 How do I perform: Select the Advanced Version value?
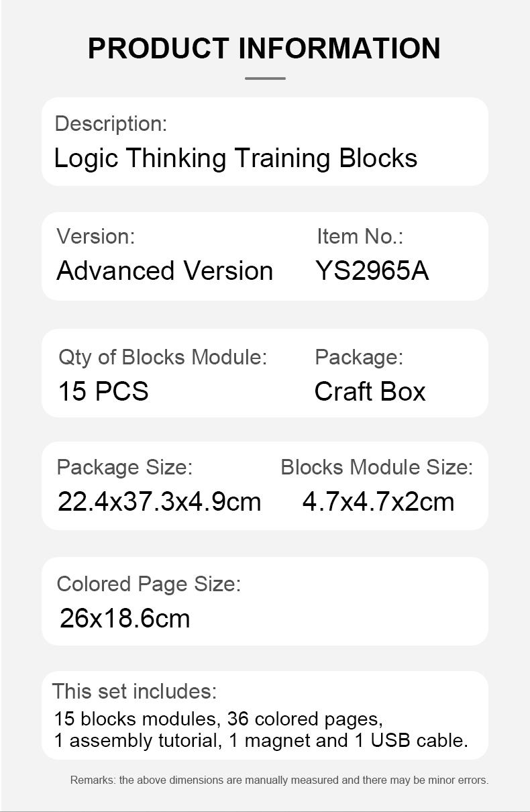tap(165, 271)
